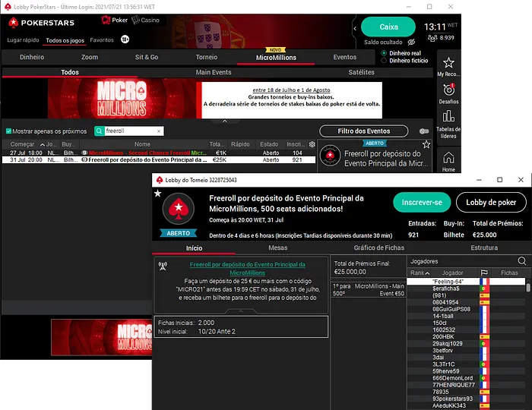Image resolution: width=532 pixels, height=410 pixels.
Task: Open the Freeroll por depósito link
Action: pyautogui.click(x=247, y=268)
